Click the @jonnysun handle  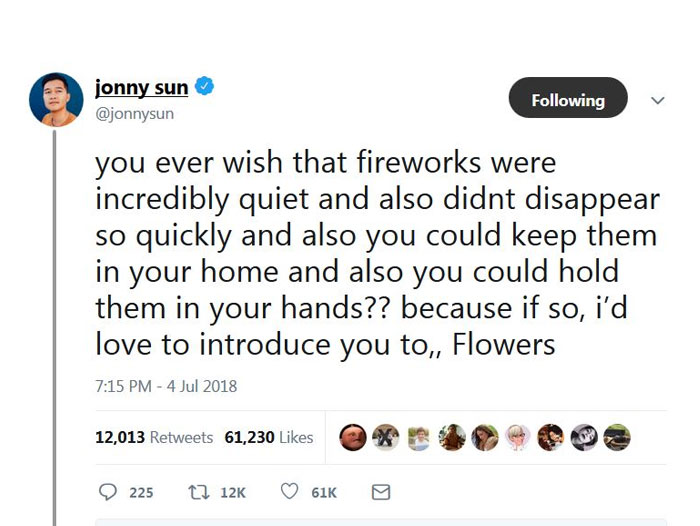(x=134, y=114)
